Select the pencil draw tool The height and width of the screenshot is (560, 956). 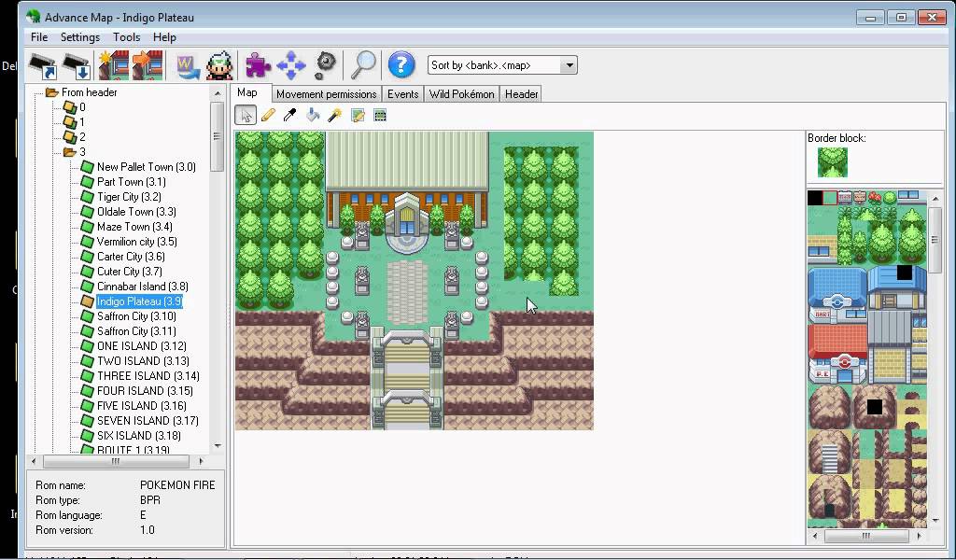[268, 115]
